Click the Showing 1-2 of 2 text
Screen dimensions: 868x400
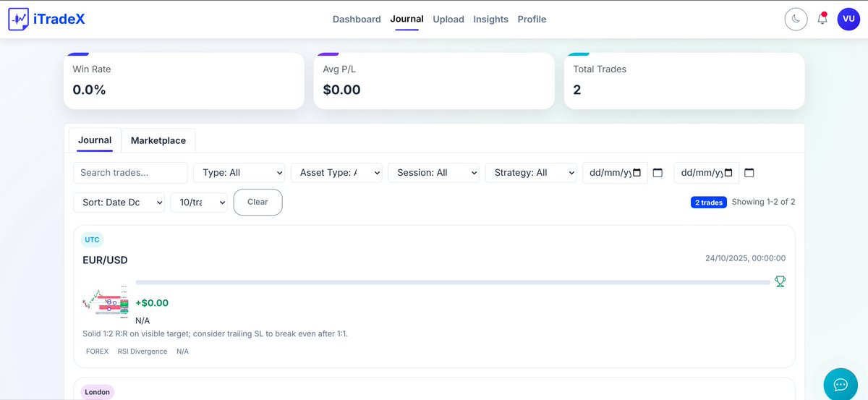click(x=763, y=203)
